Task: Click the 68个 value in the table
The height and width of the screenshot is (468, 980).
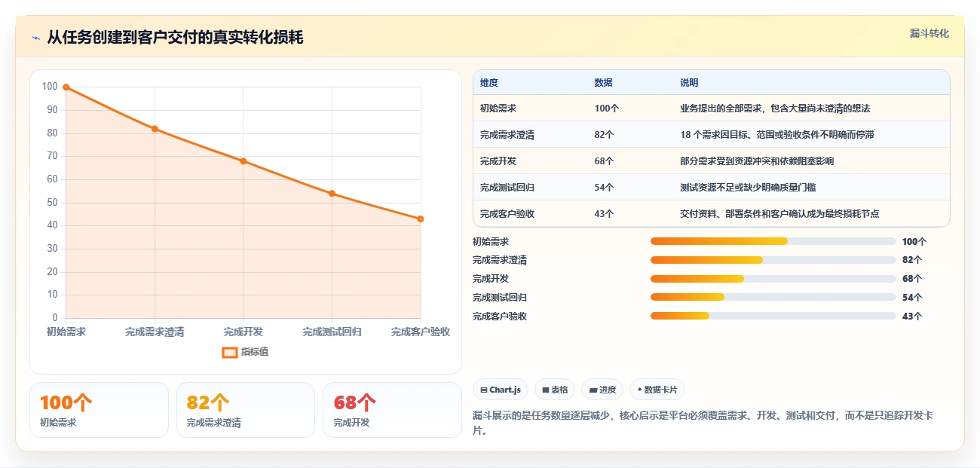Action: (604, 161)
